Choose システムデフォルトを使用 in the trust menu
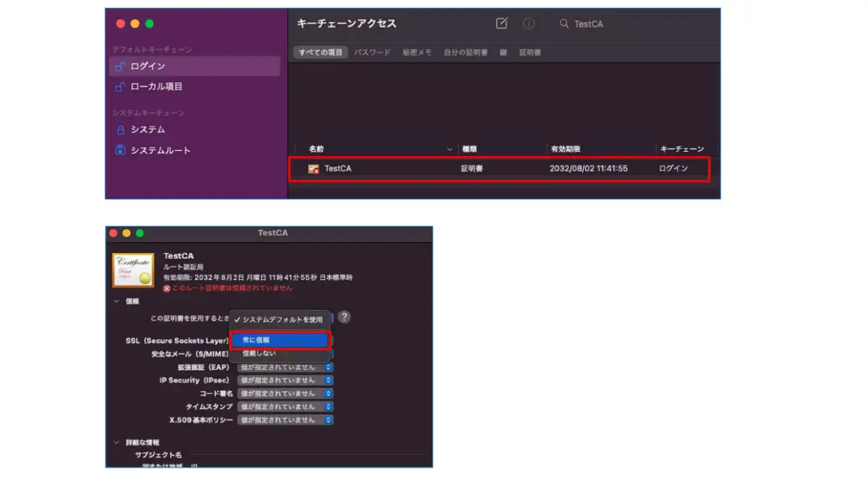868x480 pixels. pos(279,320)
